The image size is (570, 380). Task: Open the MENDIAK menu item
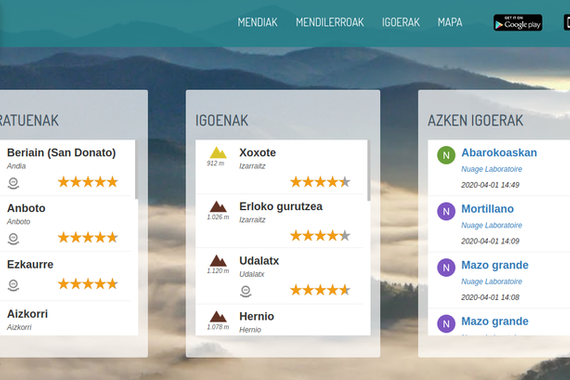pyautogui.click(x=257, y=22)
